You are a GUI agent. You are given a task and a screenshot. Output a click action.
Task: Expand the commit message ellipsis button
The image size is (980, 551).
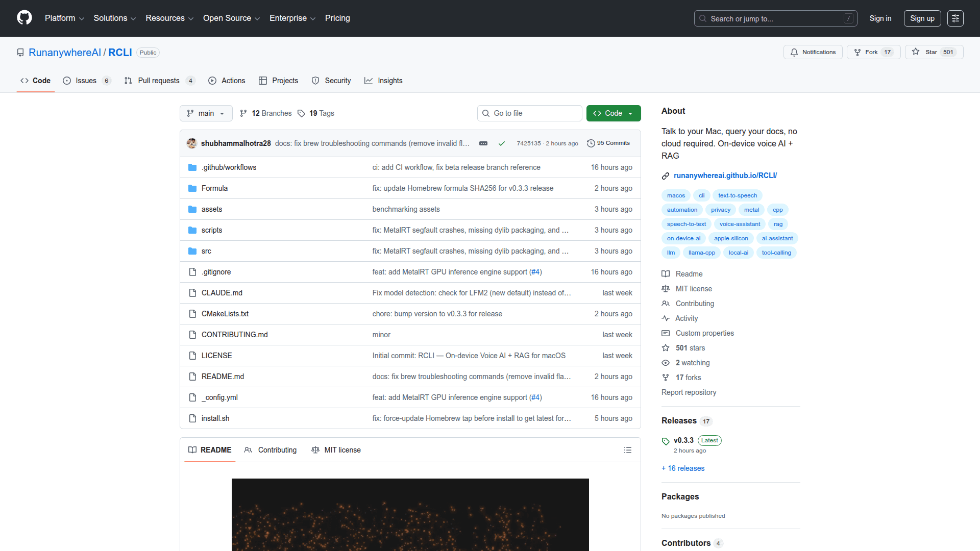click(483, 143)
